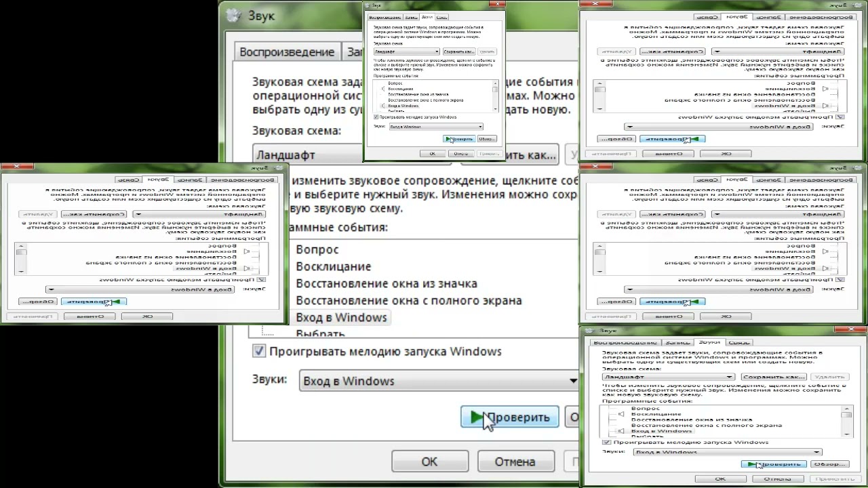Click OK in the large center window

(x=430, y=462)
